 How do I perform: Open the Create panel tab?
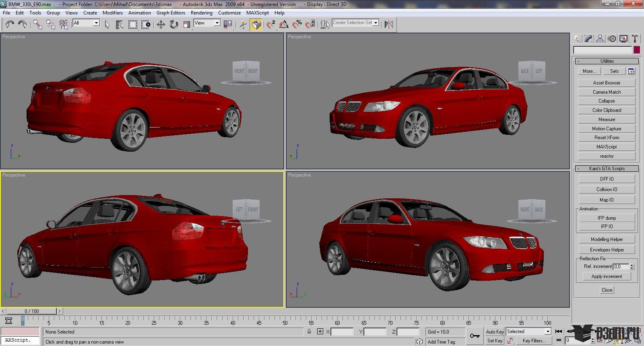[577, 39]
